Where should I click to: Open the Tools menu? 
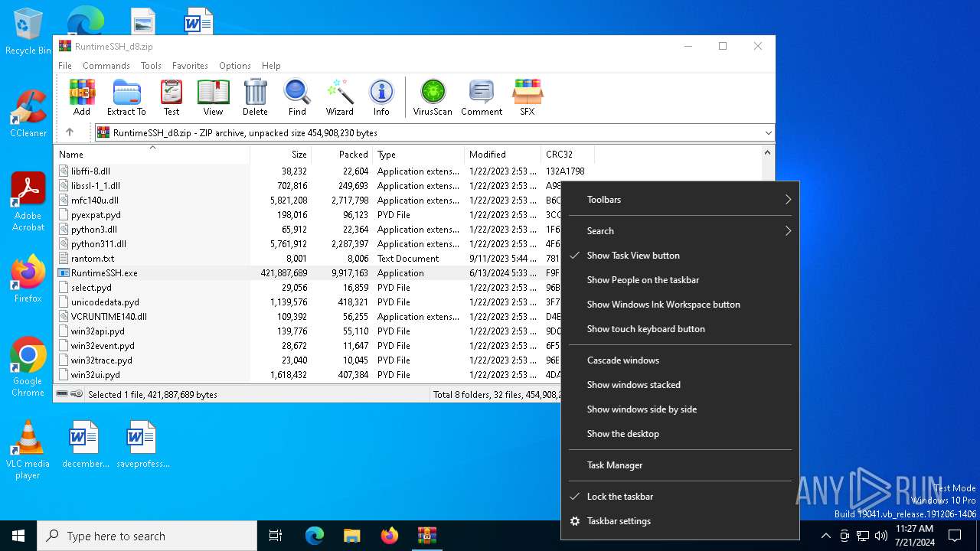coord(151,66)
